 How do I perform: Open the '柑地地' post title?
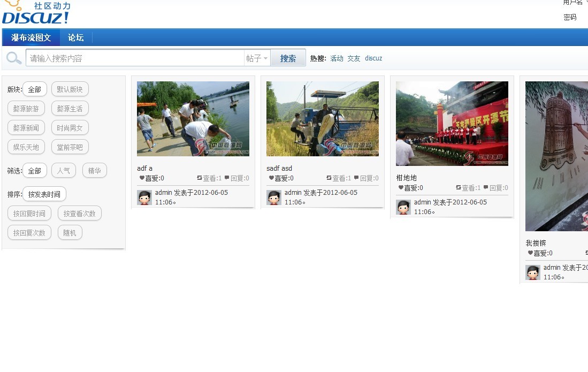coord(407,178)
